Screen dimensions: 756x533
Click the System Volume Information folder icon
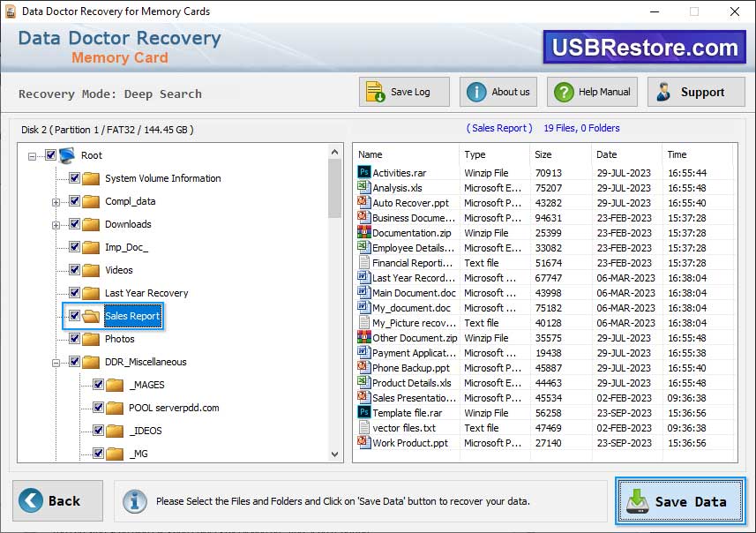[91, 178]
